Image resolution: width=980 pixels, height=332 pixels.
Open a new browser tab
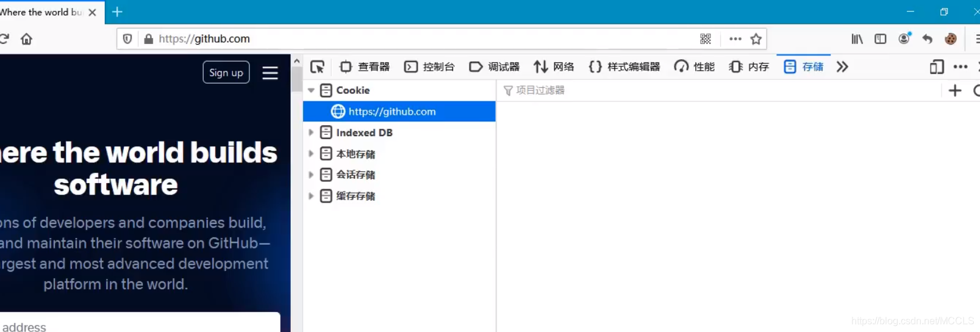117,12
